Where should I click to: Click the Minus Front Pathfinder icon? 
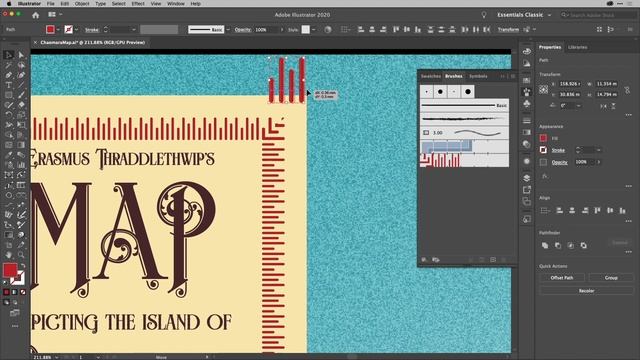(558, 245)
